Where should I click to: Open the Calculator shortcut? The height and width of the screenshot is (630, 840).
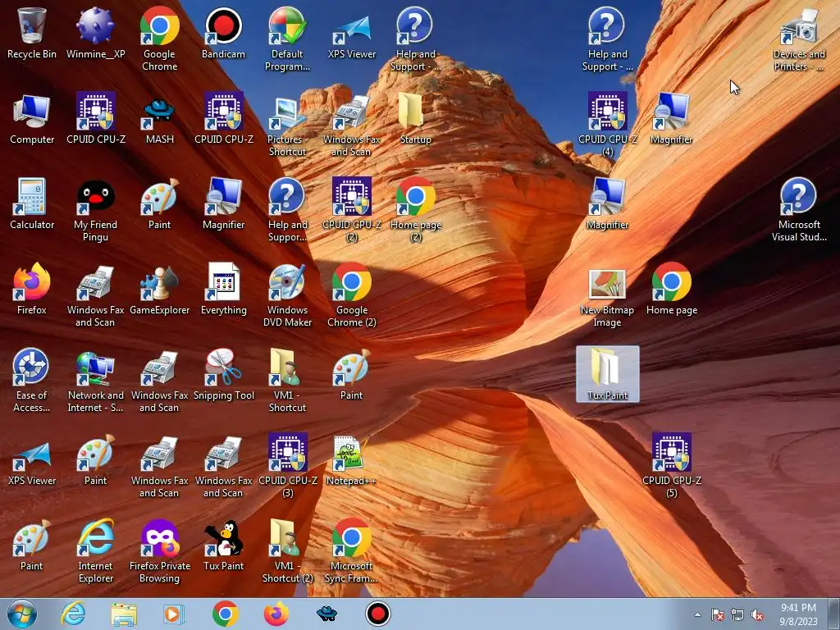click(32, 203)
